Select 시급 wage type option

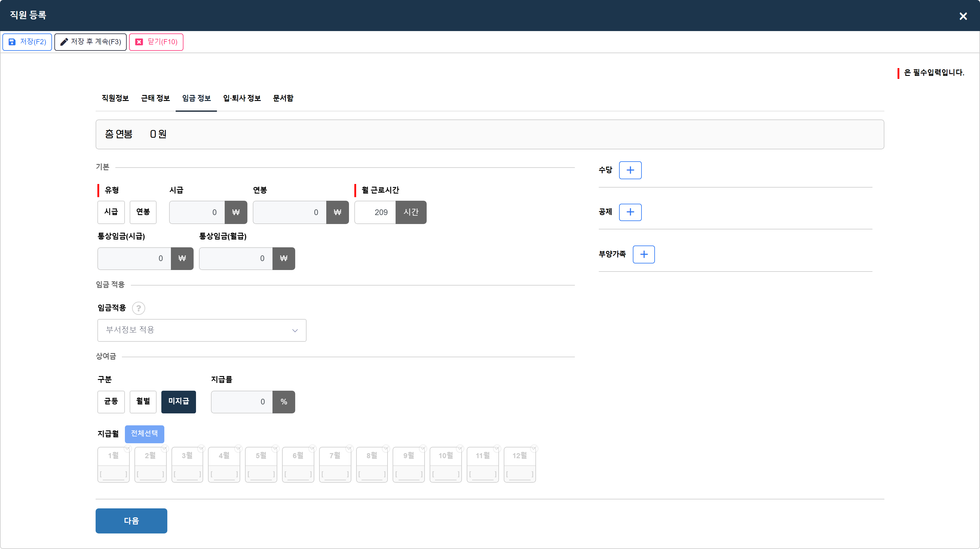111,212
